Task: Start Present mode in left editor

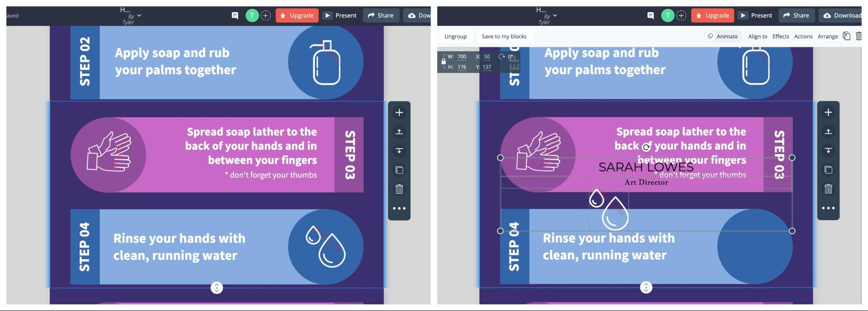Action: tap(341, 16)
